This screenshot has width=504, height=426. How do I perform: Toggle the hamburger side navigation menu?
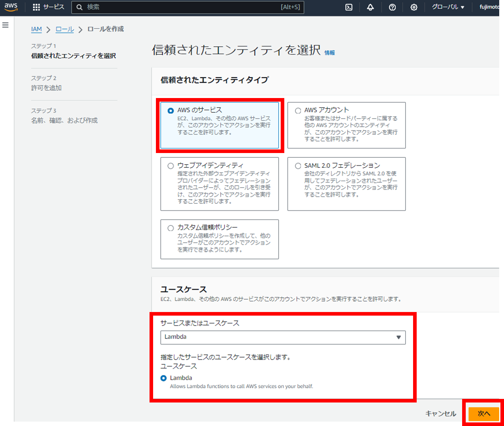[x=6, y=25]
